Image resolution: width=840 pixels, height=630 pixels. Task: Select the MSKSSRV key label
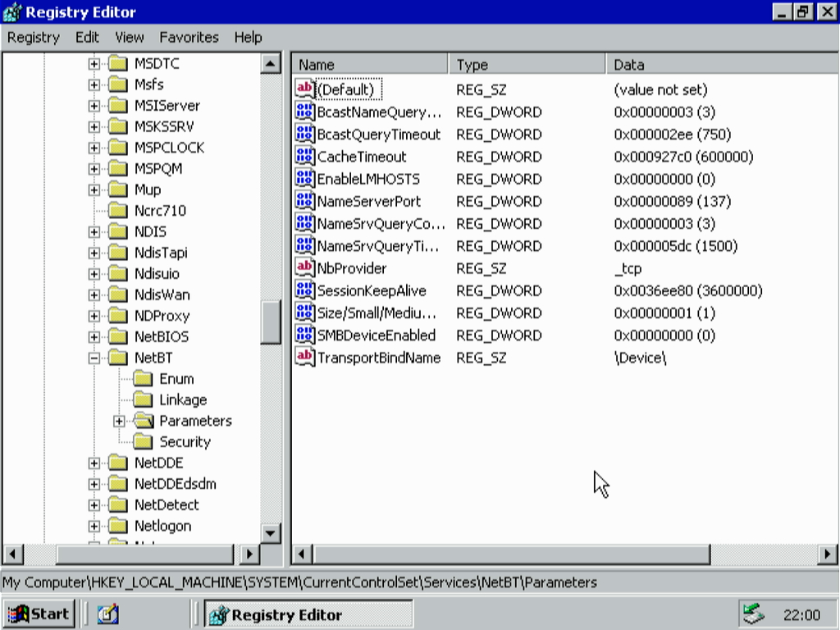(x=164, y=126)
